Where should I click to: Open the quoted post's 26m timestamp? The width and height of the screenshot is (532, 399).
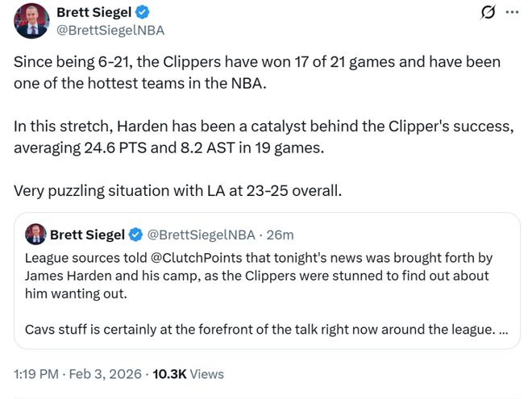(x=280, y=235)
